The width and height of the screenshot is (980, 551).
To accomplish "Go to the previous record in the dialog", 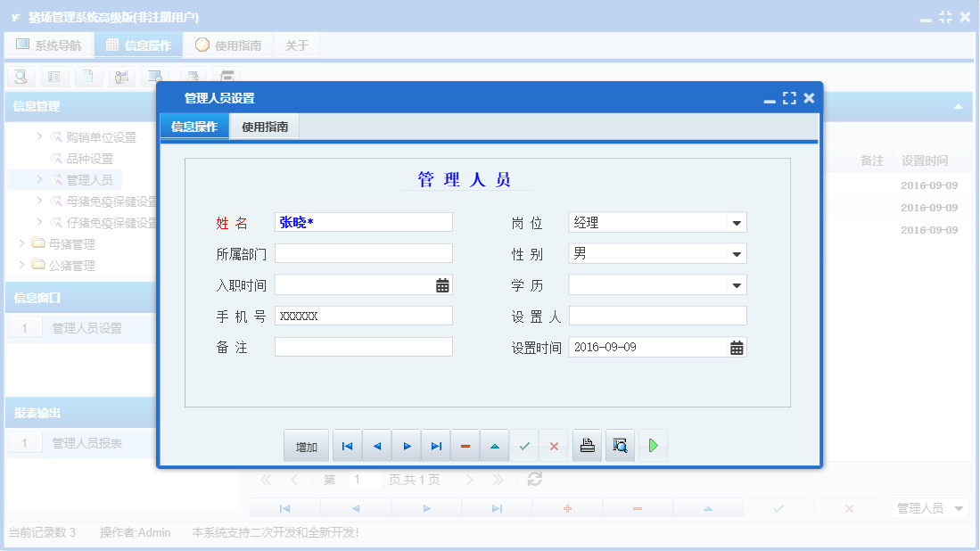I will point(375,445).
